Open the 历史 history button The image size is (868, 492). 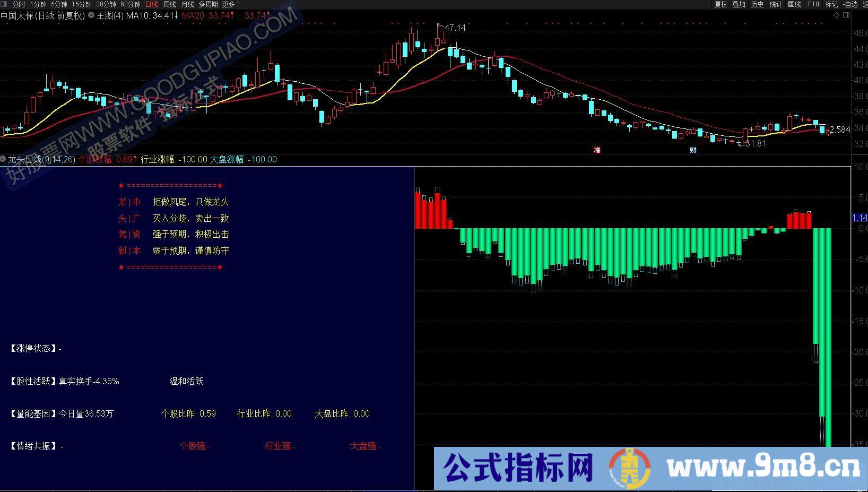(x=757, y=4)
